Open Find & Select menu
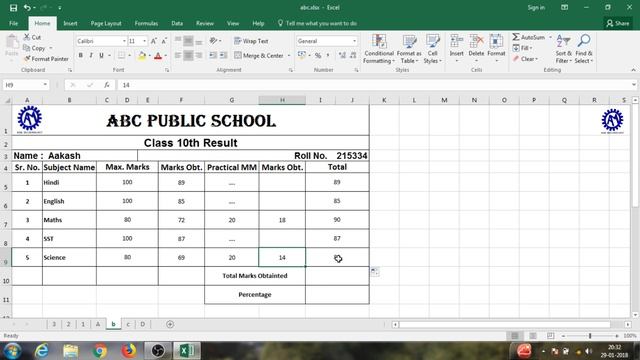Screen dimensions: 640x360 coord(584,49)
